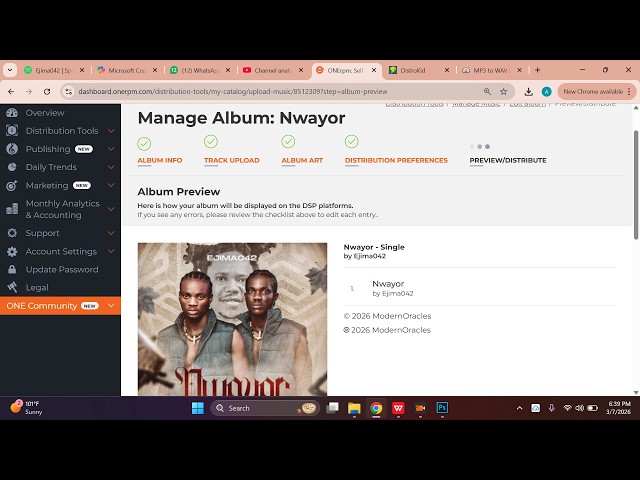
Task: Go to the ALBUM ART step
Action: (302, 160)
